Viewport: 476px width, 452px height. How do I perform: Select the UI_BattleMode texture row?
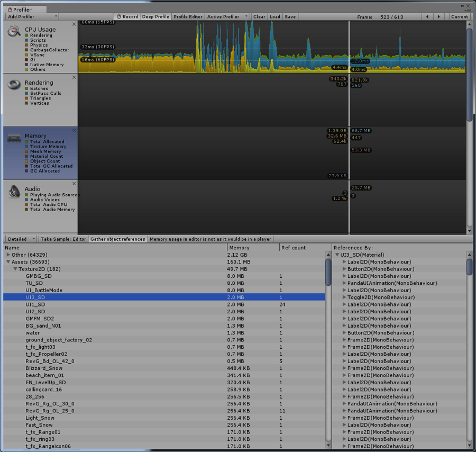[x=164, y=290]
